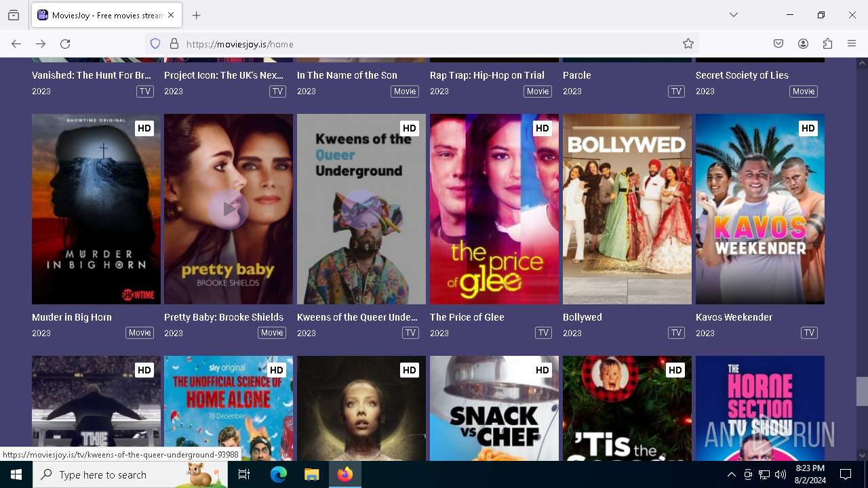Click the Firefox taskbar icon
The image size is (868, 488).
[345, 474]
